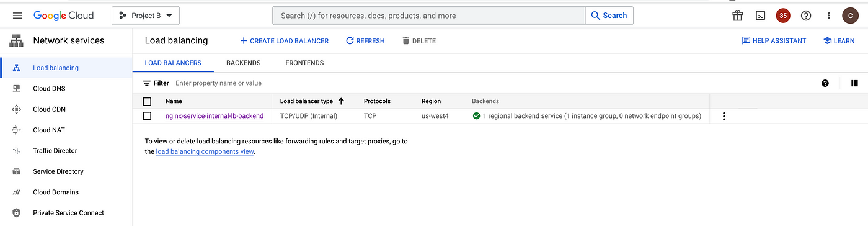The image size is (868, 226).
Task: Open nginx-service-internal-lb-backend load balancer link
Action: tap(215, 116)
